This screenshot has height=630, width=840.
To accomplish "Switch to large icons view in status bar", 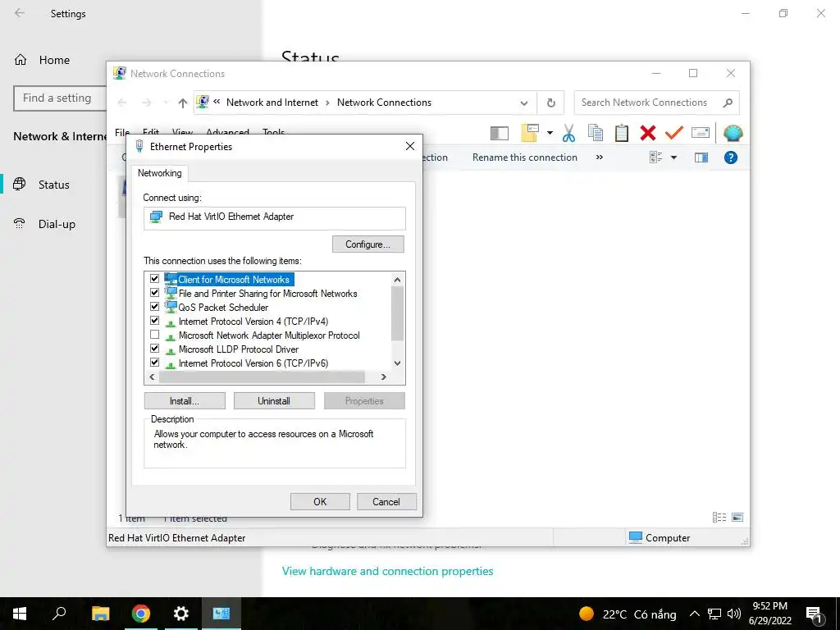I will (x=737, y=517).
